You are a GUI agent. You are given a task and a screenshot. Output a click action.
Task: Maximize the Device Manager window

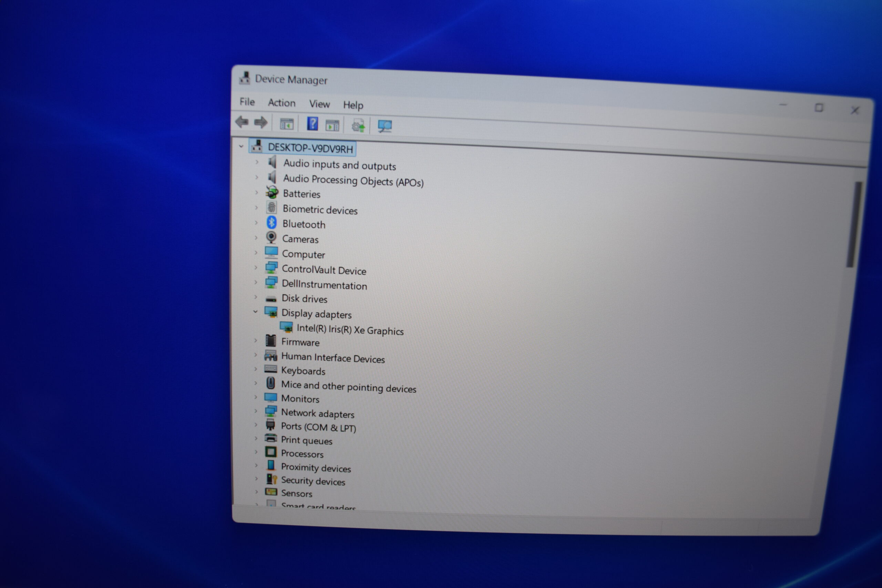tap(819, 108)
